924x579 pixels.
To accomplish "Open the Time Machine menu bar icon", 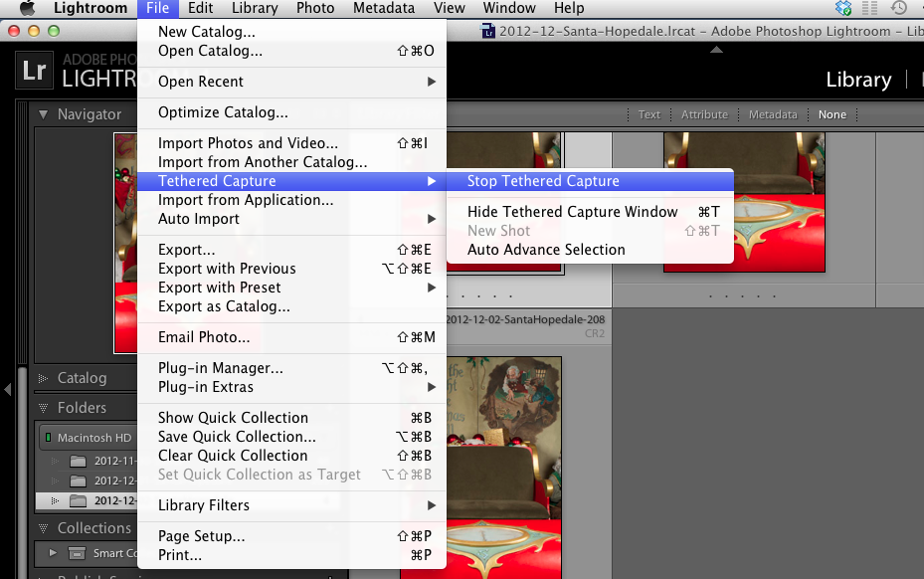I will click(897, 8).
